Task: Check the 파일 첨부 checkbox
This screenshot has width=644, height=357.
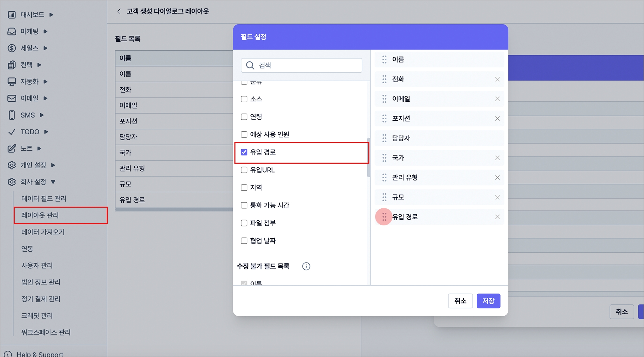Action: (x=244, y=223)
